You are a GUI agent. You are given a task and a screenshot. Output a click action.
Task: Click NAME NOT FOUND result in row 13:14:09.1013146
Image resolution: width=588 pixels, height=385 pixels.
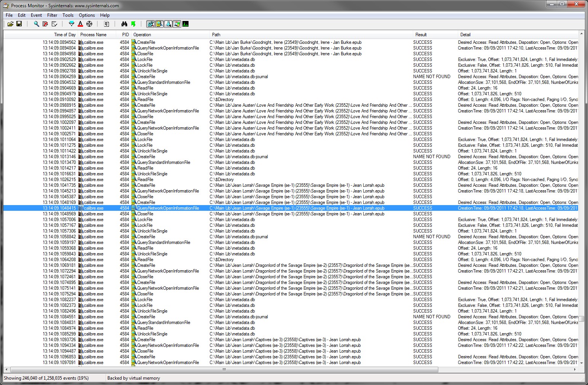[431, 157]
